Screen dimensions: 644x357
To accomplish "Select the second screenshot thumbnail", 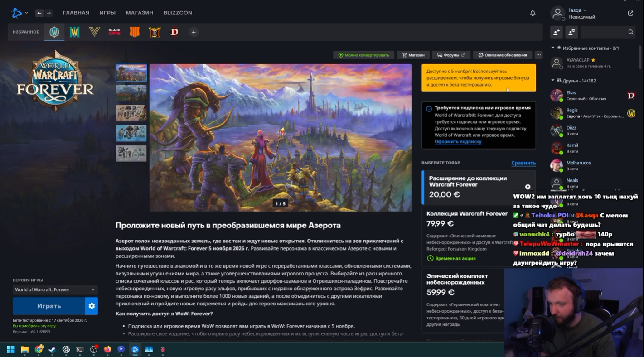I will click(131, 93).
